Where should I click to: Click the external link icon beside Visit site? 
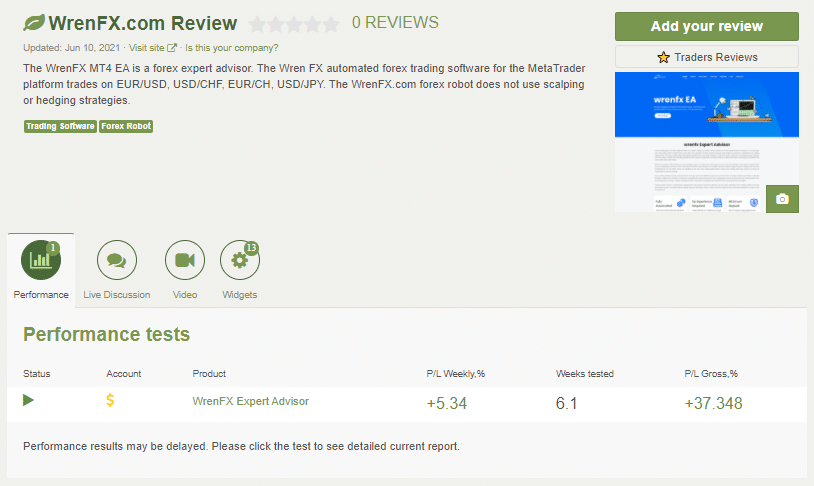[x=172, y=48]
